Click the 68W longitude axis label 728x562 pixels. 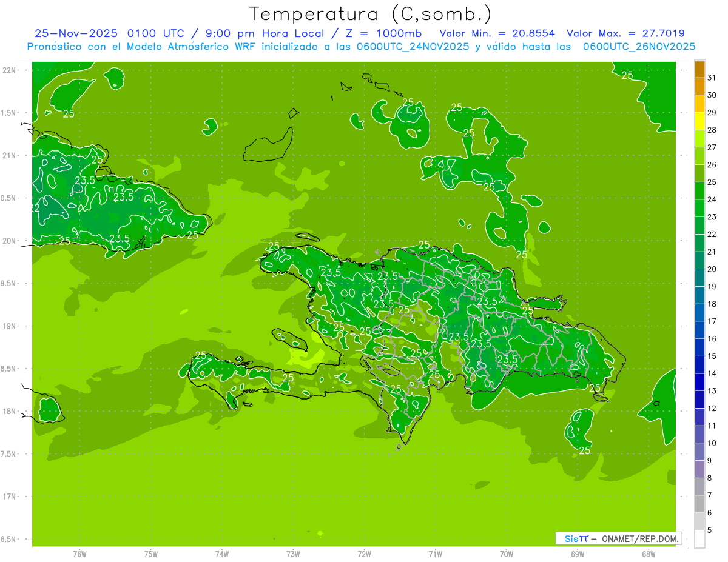point(648,554)
